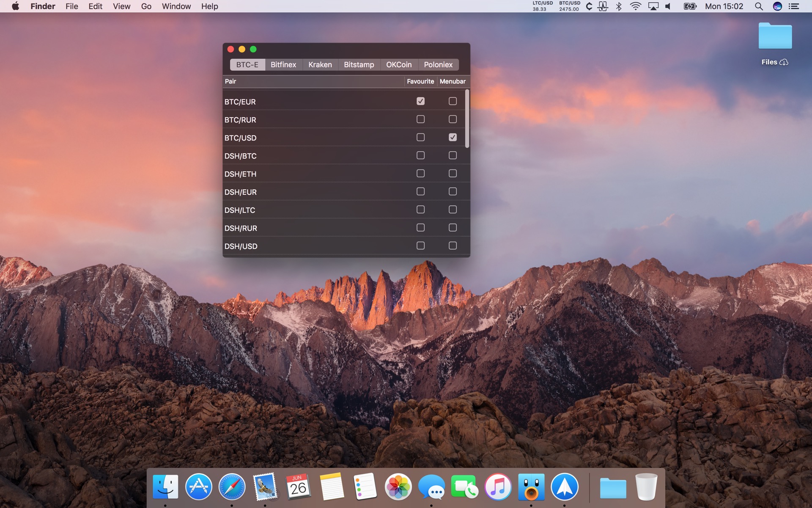Screen dimensions: 812x508
Task: Open the folder stack in dock
Action: tap(613, 488)
